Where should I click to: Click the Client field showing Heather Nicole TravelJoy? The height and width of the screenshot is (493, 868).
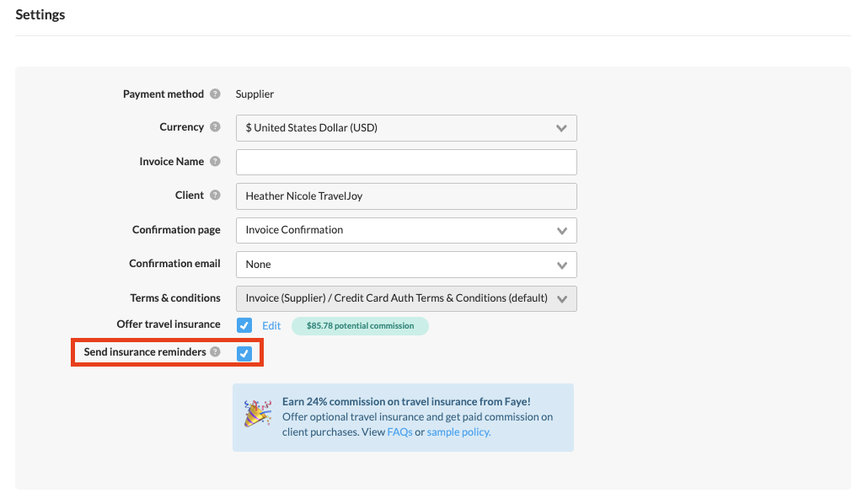[x=406, y=196]
